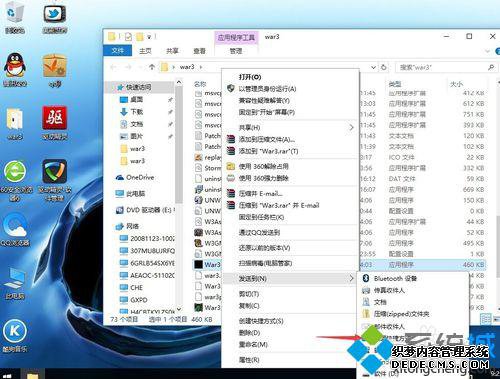Sort by the 大小 column header
The width and height of the screenshot is (500, 379).
coord(456,84)
